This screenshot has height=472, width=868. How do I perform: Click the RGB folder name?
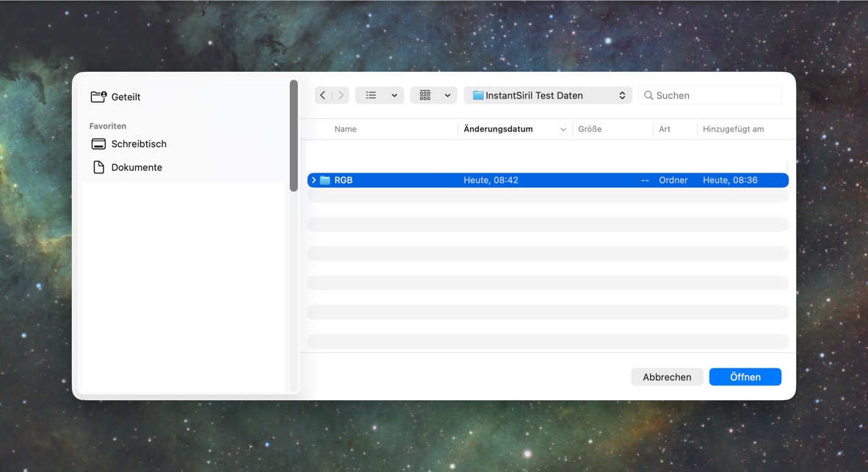(x=343, y=180)
